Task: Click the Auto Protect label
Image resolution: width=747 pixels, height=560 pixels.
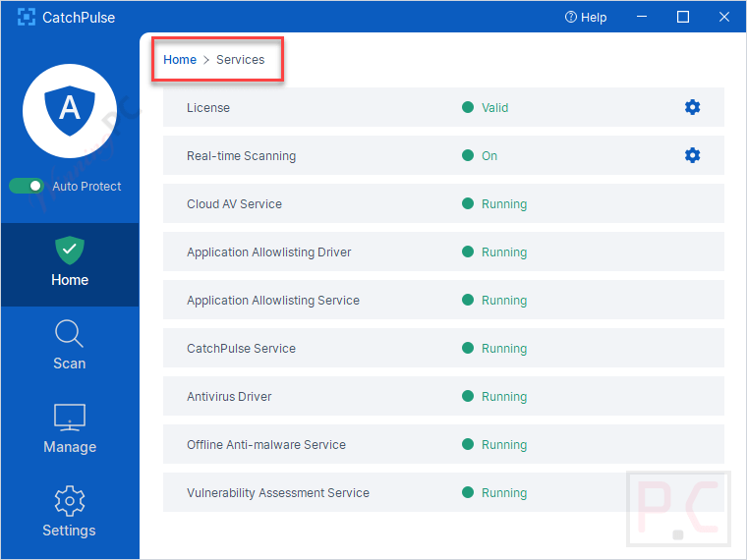Action: click(86, 187)
